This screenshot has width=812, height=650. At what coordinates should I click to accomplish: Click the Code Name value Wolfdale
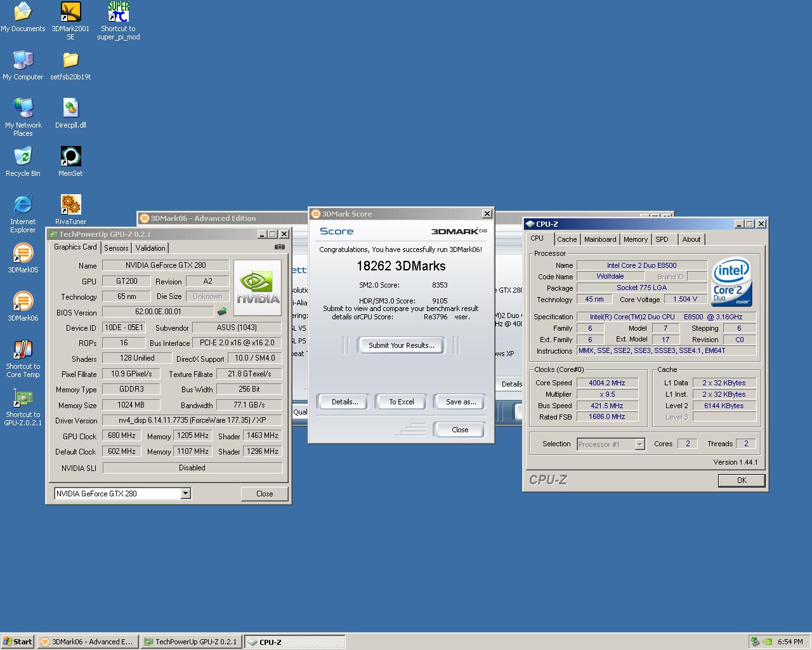click(x=610, y=276)
